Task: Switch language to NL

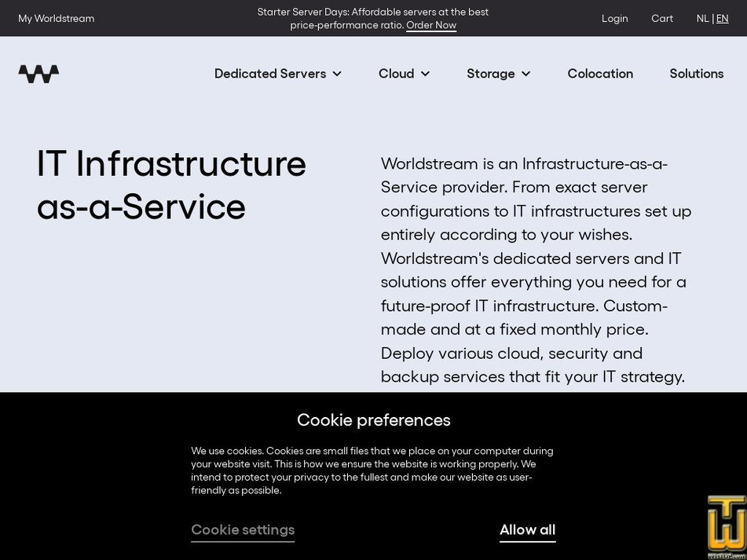Action: (x=702, y=18)
